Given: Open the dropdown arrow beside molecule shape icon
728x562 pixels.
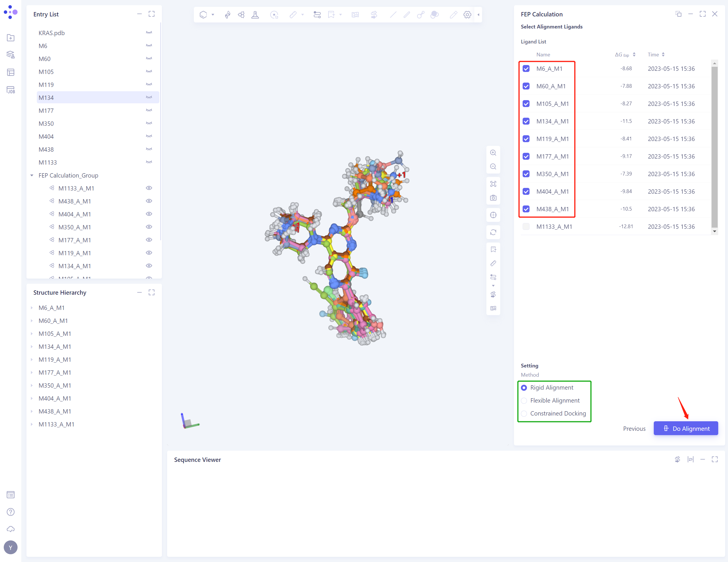Looking at the screenshot, I should (213, 15).
